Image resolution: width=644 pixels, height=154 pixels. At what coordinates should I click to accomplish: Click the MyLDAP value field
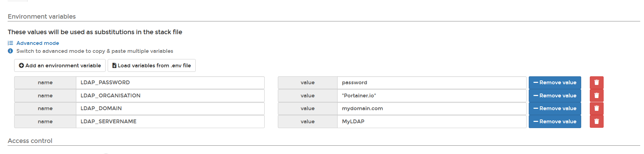click(x=432, y=122)
